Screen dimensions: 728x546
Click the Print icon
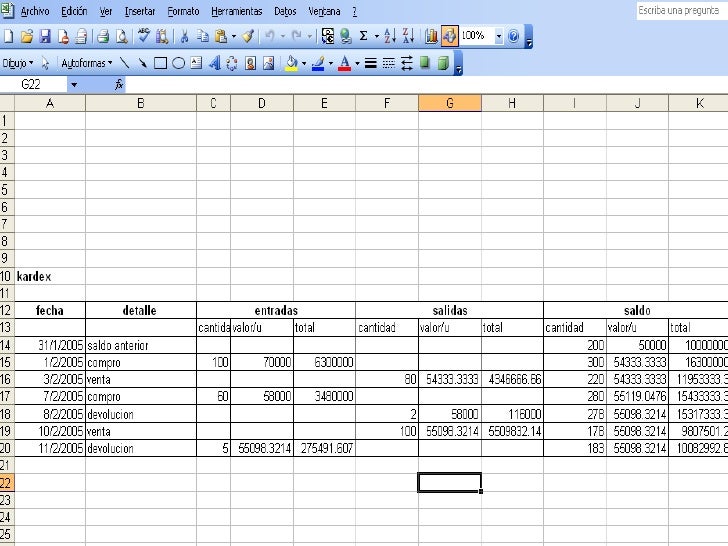103,36
